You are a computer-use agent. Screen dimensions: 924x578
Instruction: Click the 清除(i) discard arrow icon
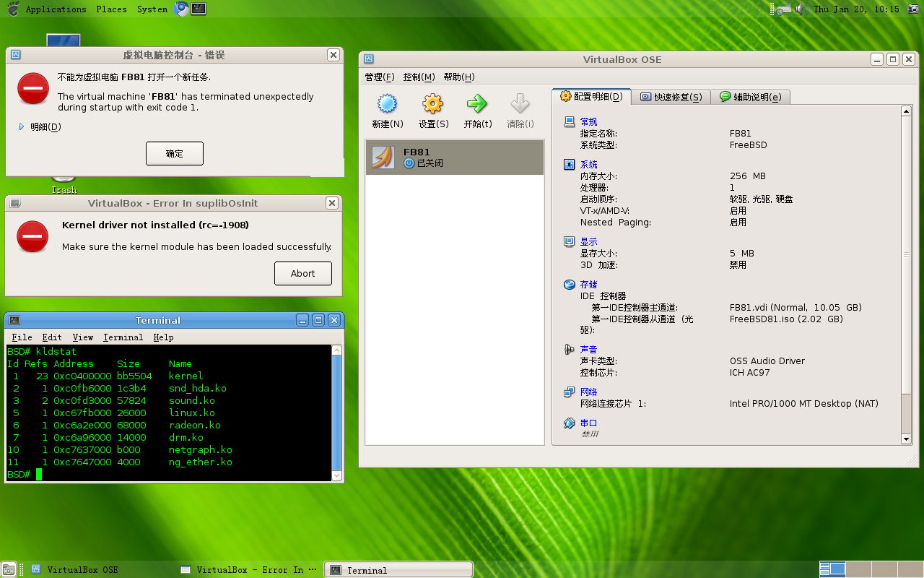click(520, 104)
